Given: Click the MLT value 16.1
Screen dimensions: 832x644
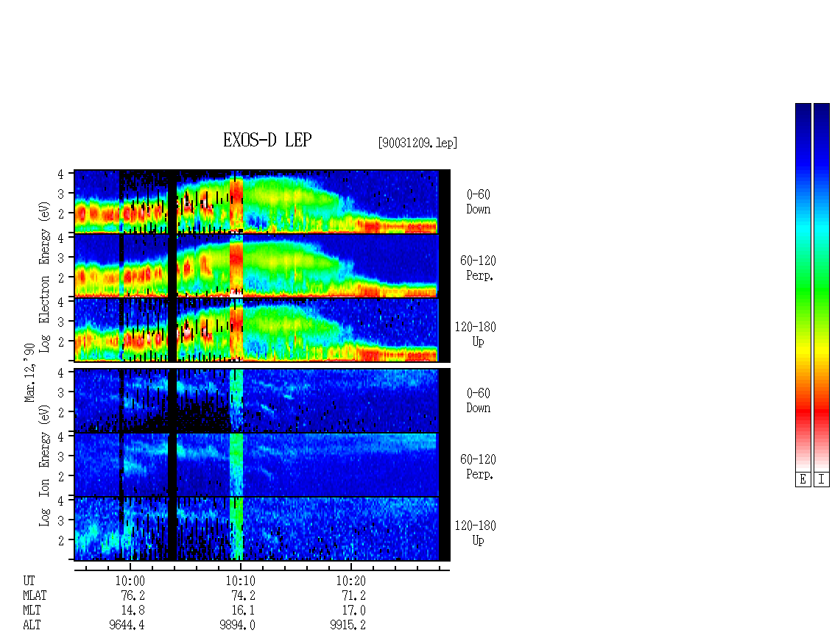Looking at the screenshot, I should tap(243, 611).
